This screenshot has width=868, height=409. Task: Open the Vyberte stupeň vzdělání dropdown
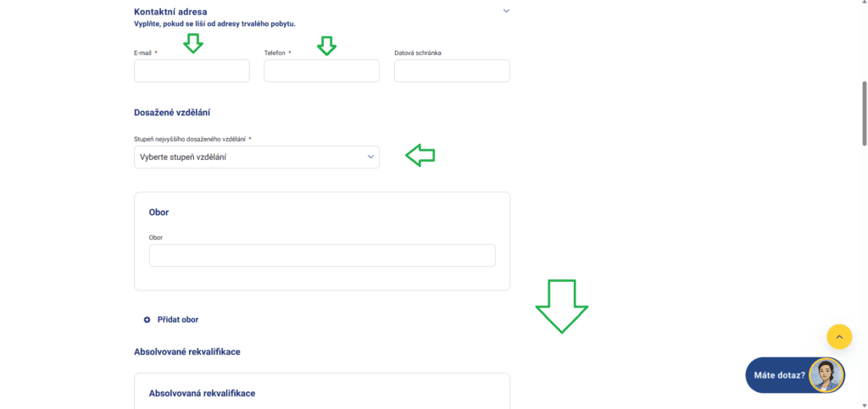257,157
